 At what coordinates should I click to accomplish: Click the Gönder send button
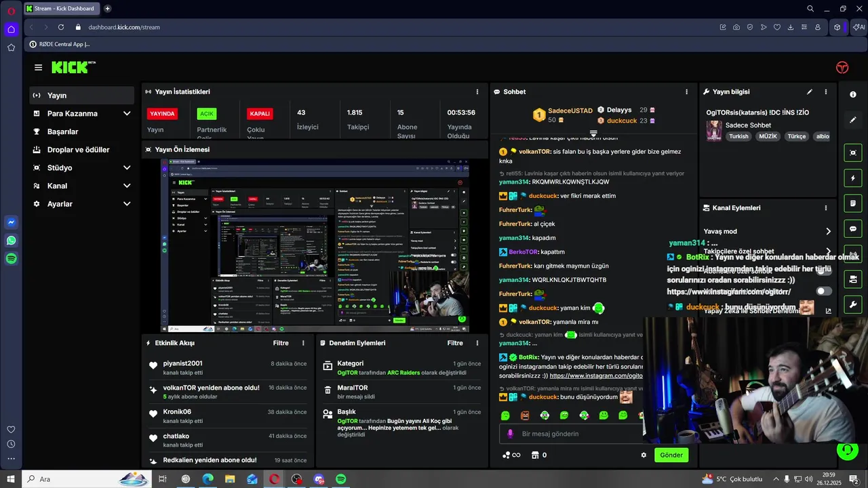671,455
